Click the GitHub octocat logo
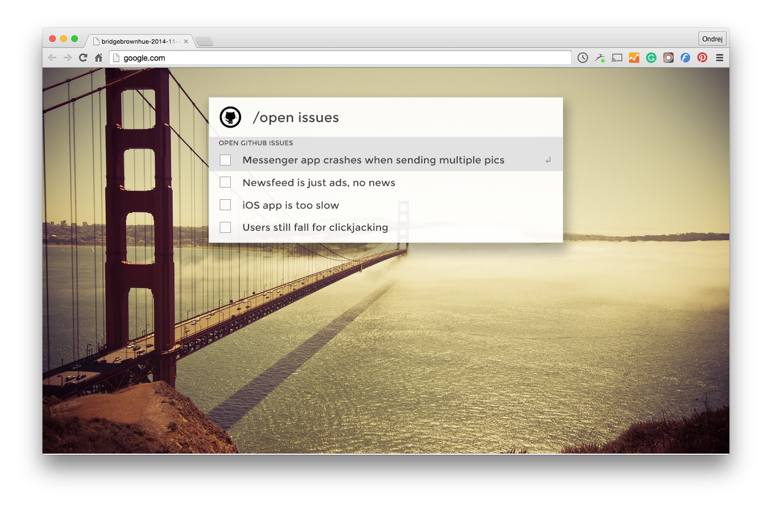Viewport: 773px width, 532px height. click(x=230, y=118)
